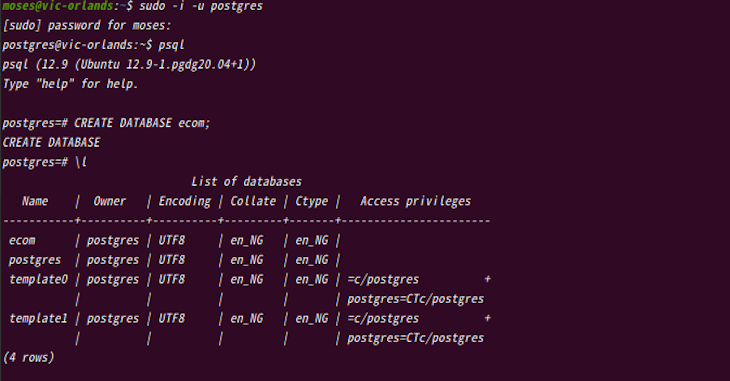Click the 'Name' column header
The height and width of the screenshot is (381, 730).
[x=35, y=201]
